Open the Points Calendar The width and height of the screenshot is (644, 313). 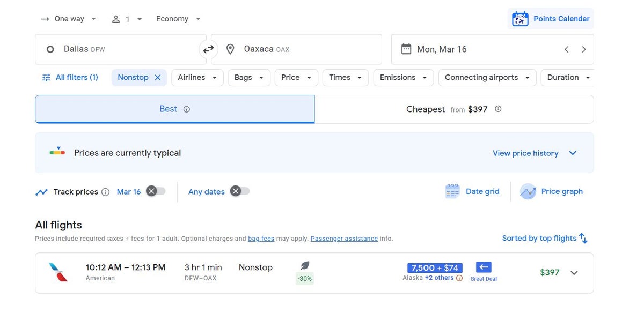click(x=551, y=19)
